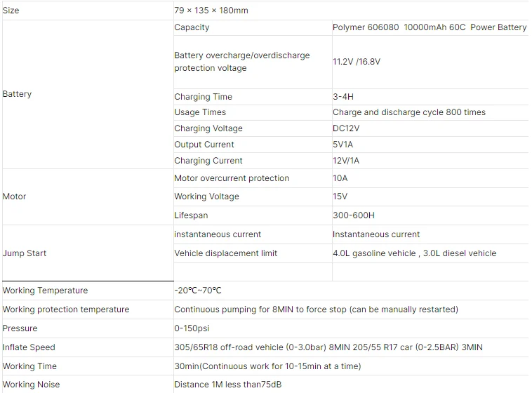The height and width of the screenshot is (393, 532).
Task: Select Motor overcurrent protection label
Action: [x=232, y=178]
